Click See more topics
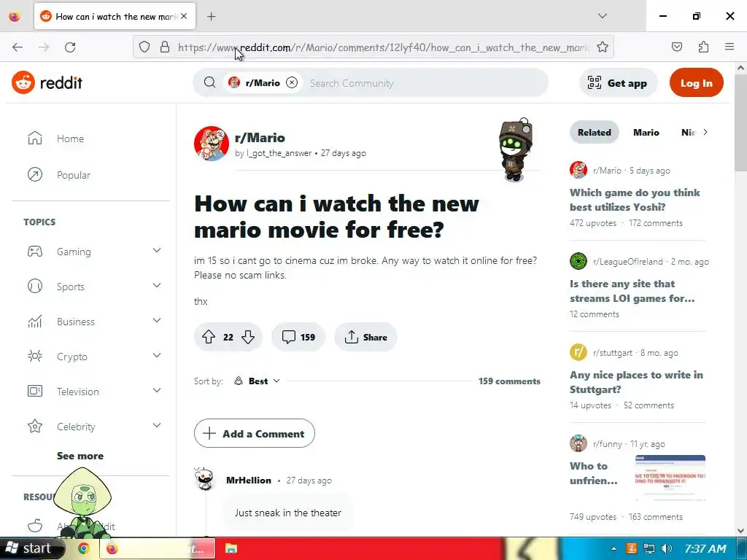This screenshot has width=747, height=560. pos(80,456)
